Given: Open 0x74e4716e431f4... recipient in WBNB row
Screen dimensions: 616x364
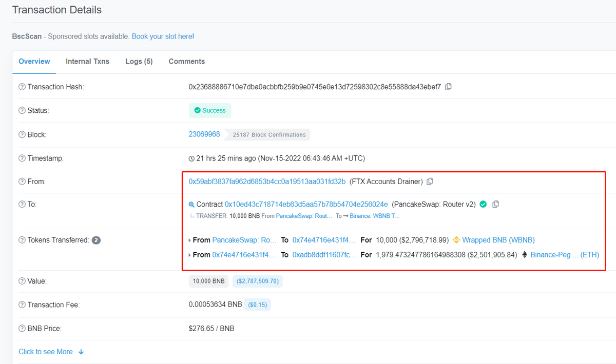Looking at the screenshot, I should coord(323,240).
